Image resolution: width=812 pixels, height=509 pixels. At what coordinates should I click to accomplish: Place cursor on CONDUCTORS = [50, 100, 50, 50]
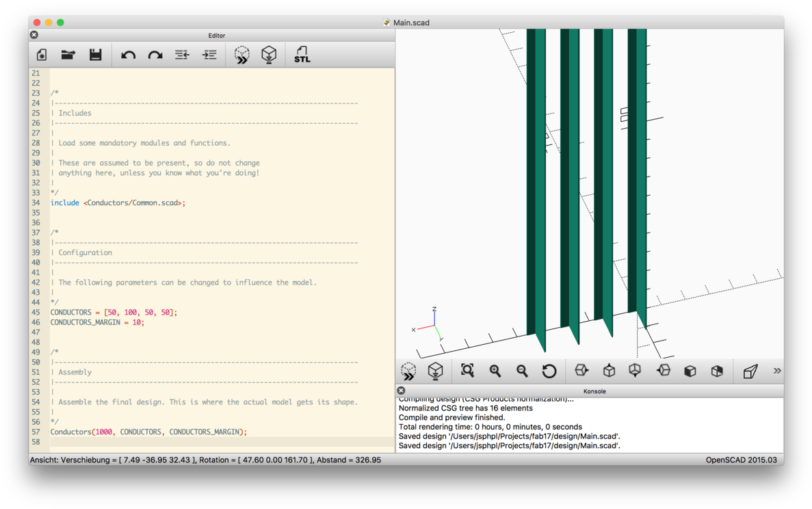click(114, 312)
